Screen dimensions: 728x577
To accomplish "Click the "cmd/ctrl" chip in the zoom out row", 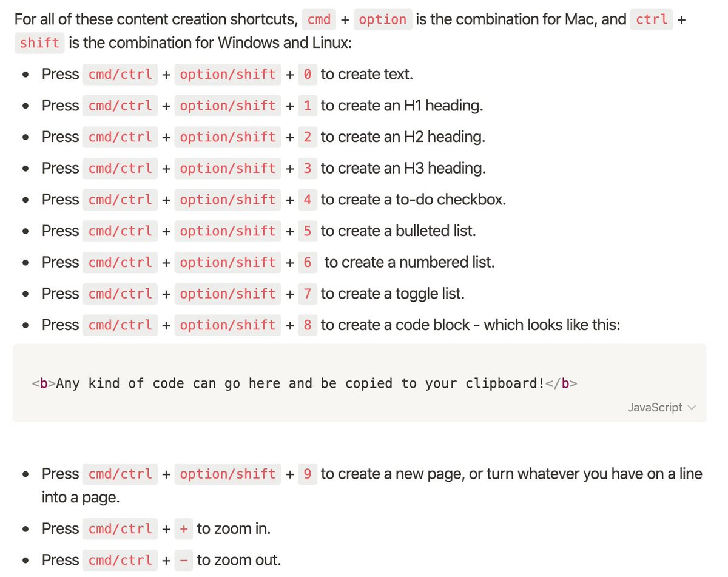I will coord(120,561).
